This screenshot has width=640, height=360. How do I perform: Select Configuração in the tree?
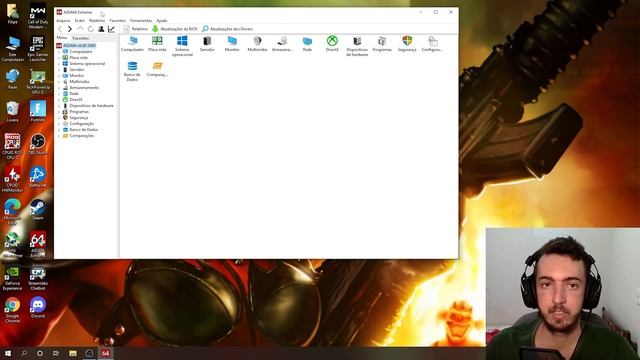pos(81,124)
